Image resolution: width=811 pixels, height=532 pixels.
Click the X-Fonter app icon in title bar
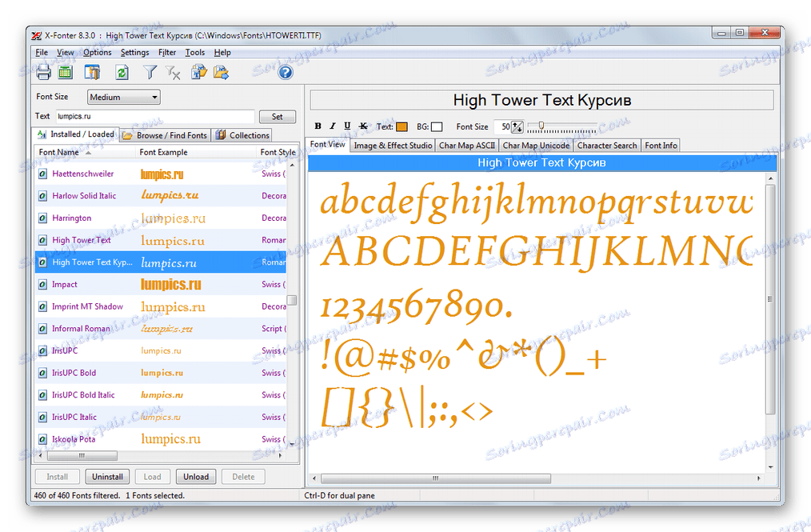[37, 36]
